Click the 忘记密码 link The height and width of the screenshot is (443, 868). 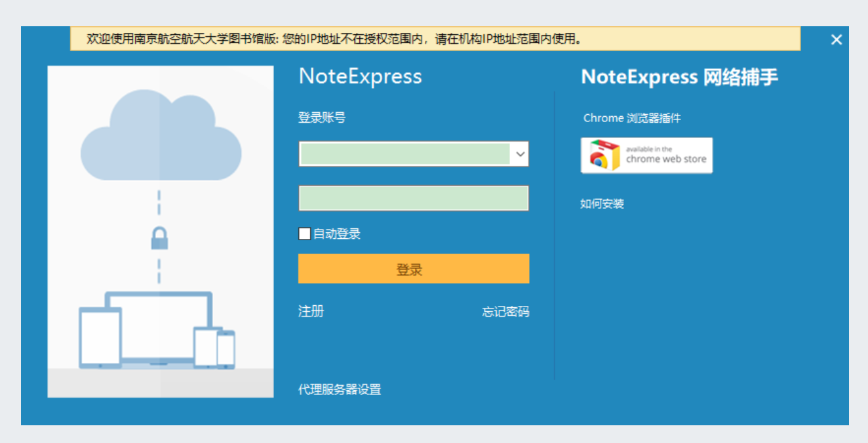pyautogui.click(x=505, y=312)
